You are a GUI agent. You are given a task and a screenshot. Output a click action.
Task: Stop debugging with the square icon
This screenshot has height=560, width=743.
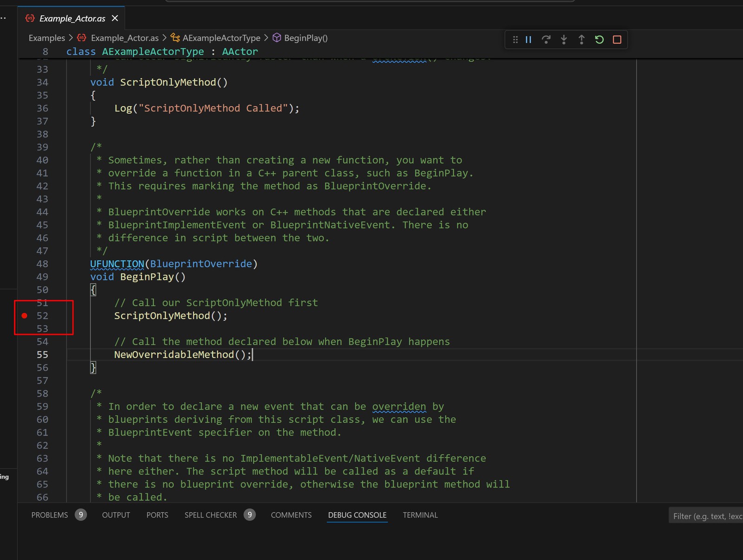617,39
